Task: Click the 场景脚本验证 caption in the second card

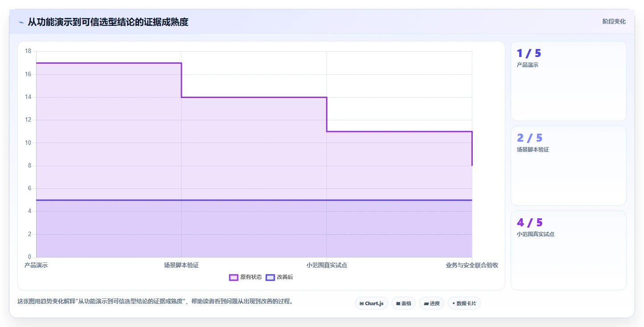Action: pyautogui.click(x=533, y=150)
